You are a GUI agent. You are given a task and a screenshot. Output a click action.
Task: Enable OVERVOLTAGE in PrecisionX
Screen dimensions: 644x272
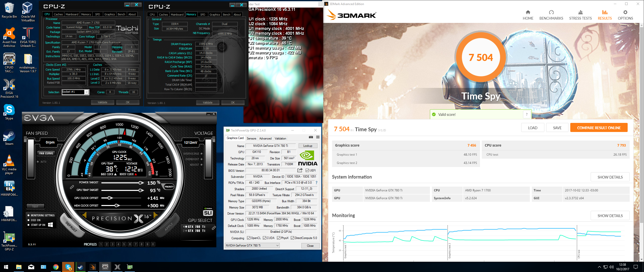[202, 154]
